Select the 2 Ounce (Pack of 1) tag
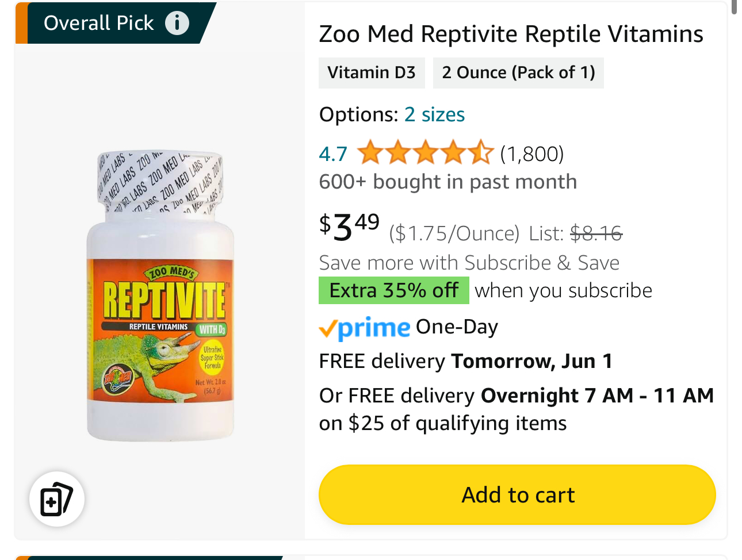 point(518,73)
